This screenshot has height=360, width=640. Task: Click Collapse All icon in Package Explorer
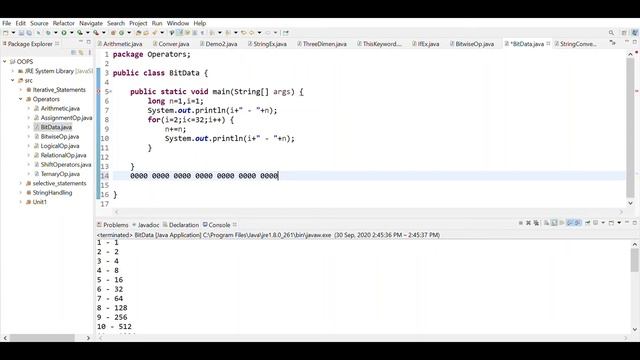(x=73, y=52)
